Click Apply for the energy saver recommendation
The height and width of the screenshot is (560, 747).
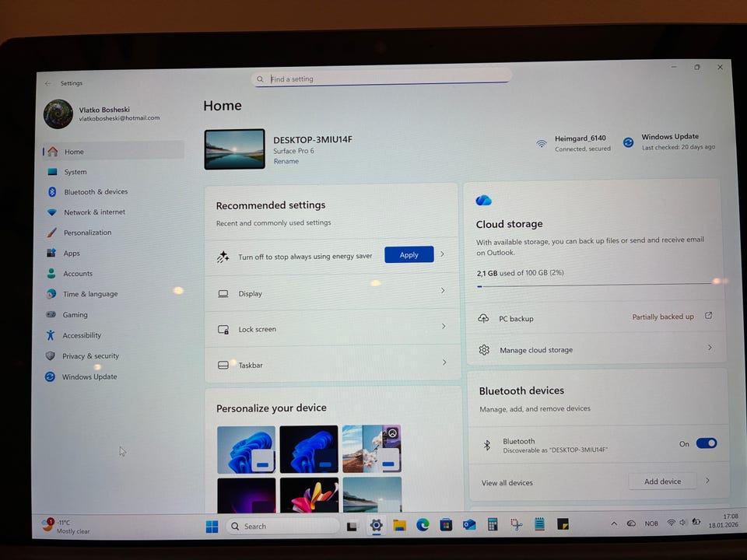click(x=409, y=255)
